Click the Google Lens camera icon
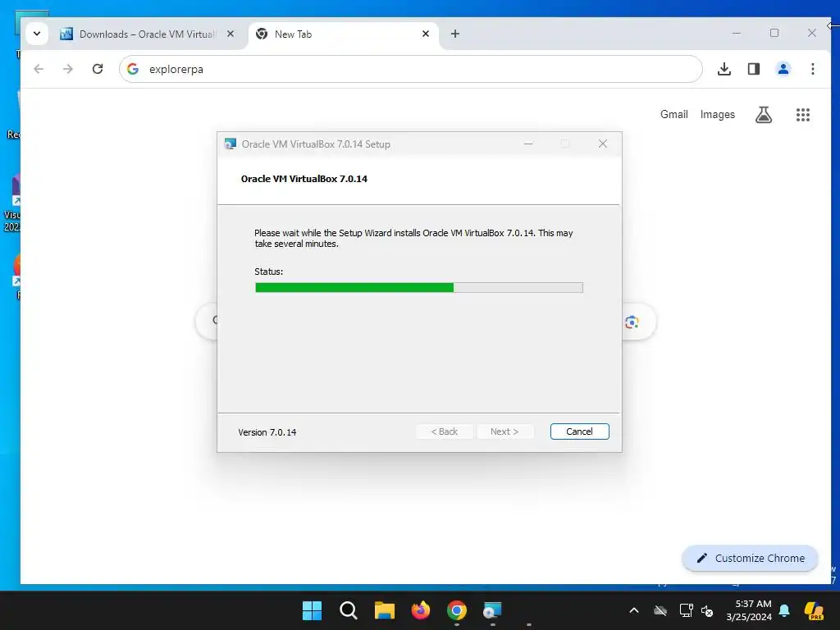 coord(632,322)
